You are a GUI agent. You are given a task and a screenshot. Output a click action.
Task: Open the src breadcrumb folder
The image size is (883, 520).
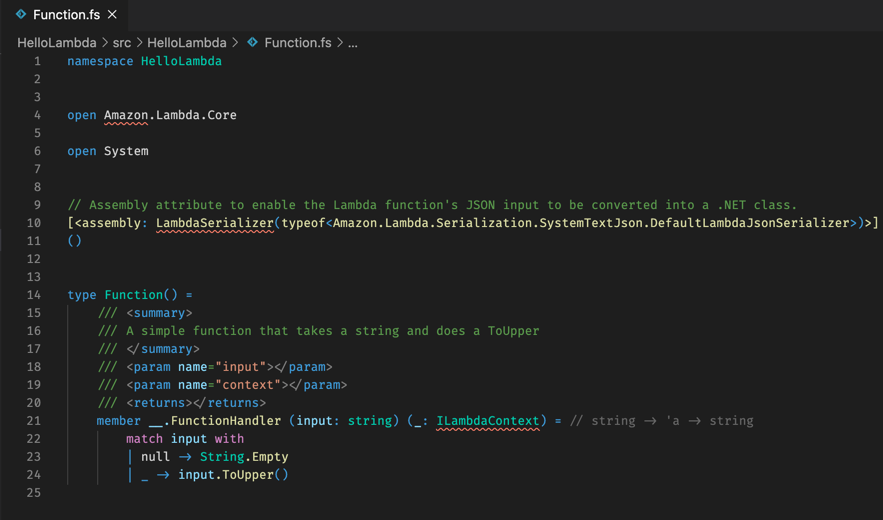pyautogui.click(x=122, y=43)
